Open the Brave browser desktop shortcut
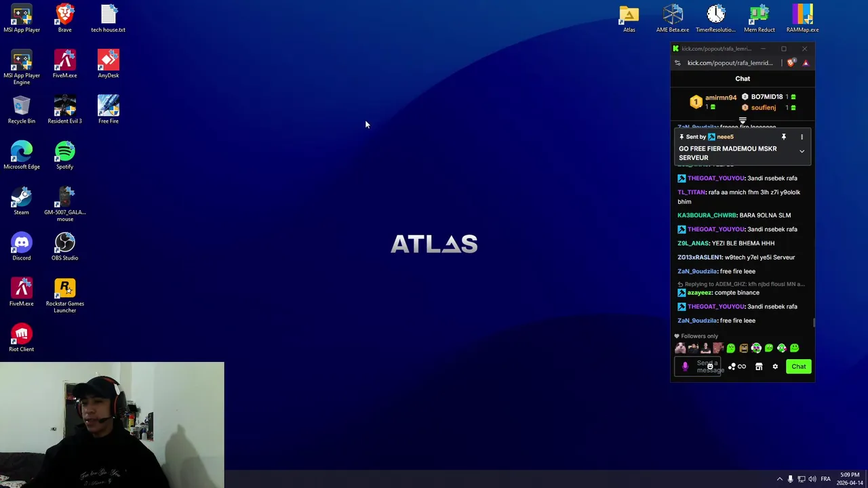This screenshot has height=488, width=868. point(64,18)
